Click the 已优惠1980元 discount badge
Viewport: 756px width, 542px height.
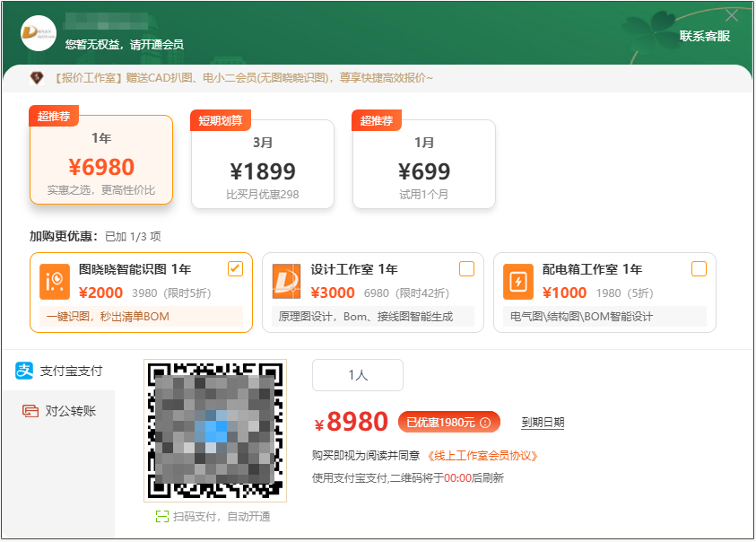449,423
